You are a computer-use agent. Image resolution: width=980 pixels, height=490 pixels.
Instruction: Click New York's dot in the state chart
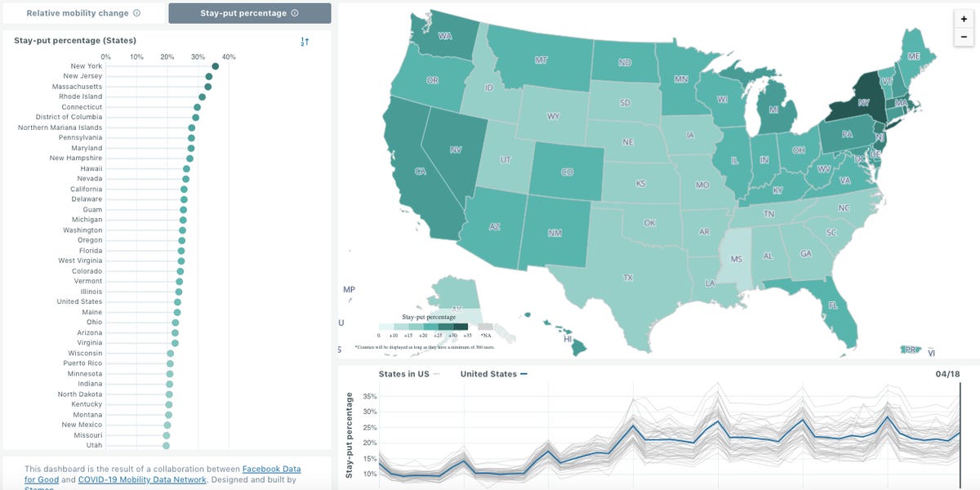pos(215,66)
